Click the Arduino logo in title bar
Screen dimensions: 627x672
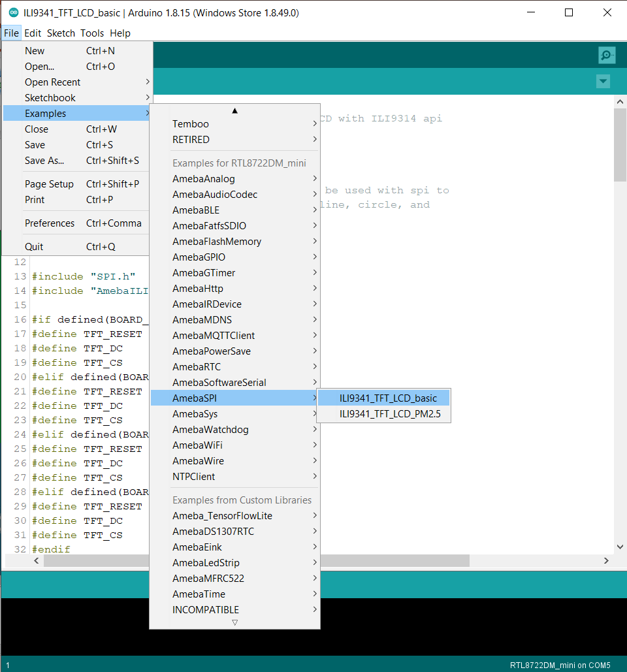coord(13,13)
